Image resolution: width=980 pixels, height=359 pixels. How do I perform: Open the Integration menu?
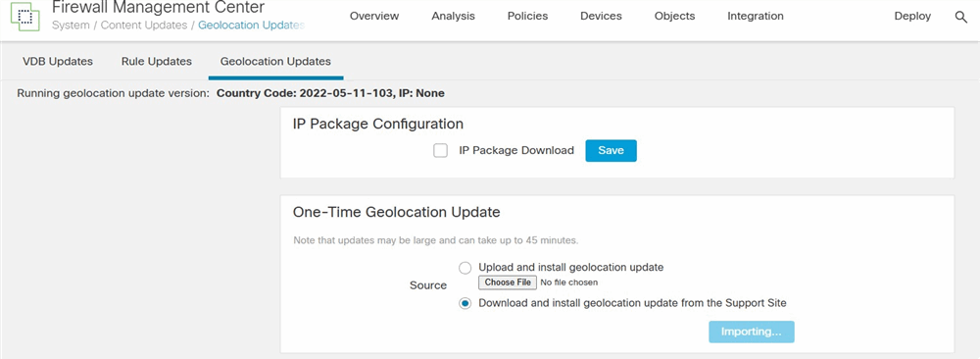pyautogui.click(x=755, y=17)
